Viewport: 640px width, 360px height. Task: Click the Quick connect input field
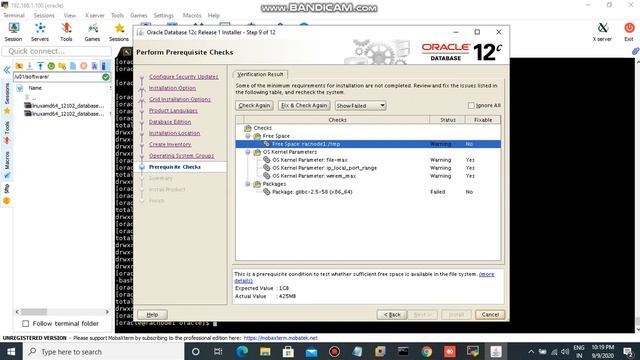click(57, 51)
